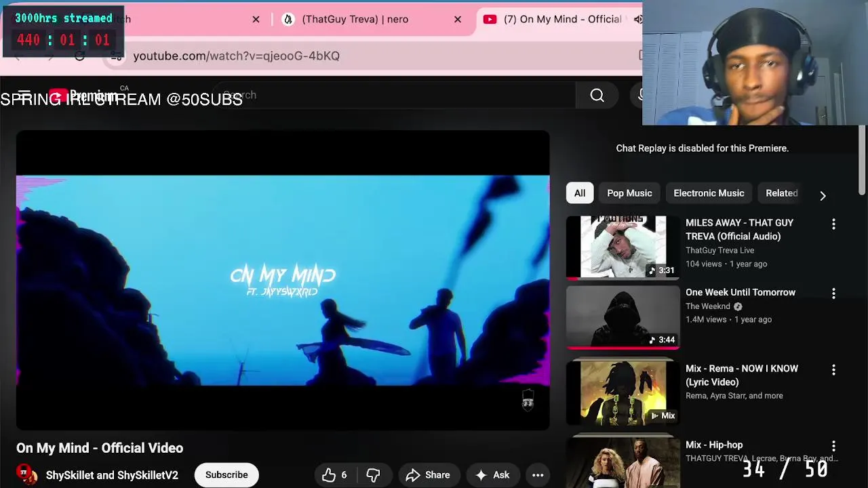Click channel watermark icon in player

coord(528,401)
